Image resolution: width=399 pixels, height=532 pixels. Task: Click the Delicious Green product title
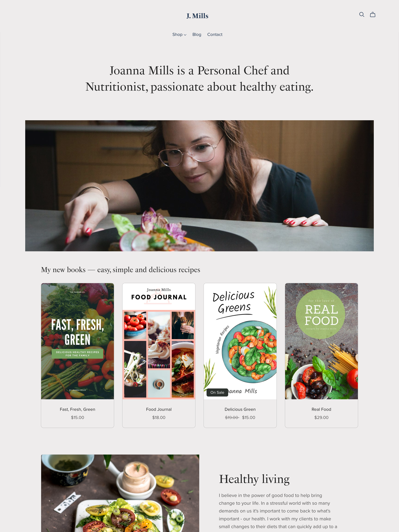pyautogui.click(x=240, y=409)
